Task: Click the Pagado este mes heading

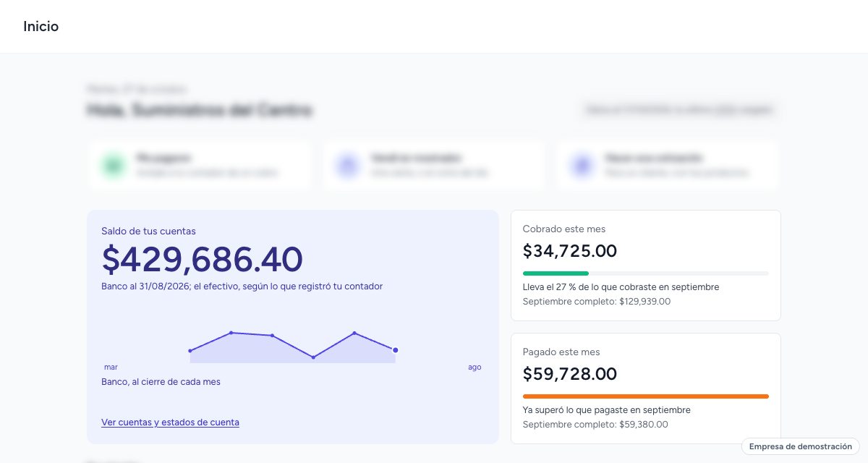Action: tap(561, 352)
